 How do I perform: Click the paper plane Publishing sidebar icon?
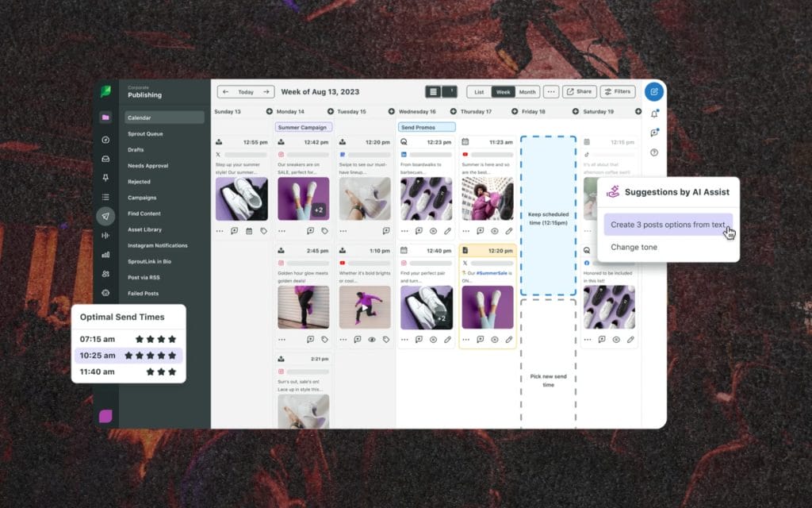(105, 216)
